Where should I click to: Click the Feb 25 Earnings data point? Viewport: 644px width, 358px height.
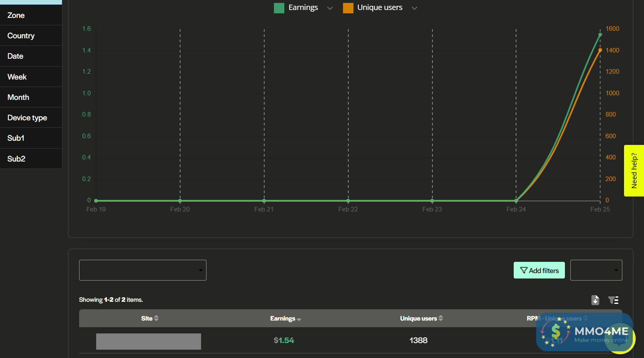[x=600, y=35]
